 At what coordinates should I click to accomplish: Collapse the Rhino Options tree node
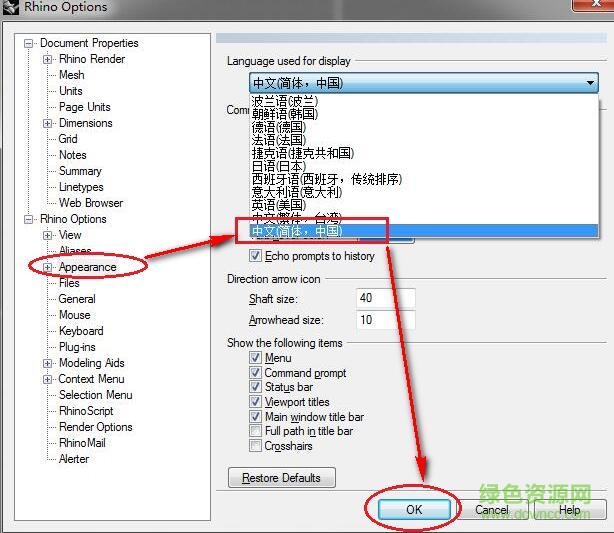coord(28,220)
